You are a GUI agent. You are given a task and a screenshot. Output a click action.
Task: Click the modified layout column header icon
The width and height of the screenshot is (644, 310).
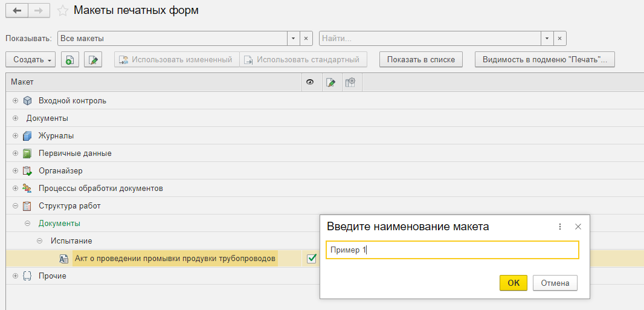tap(330, 82)
